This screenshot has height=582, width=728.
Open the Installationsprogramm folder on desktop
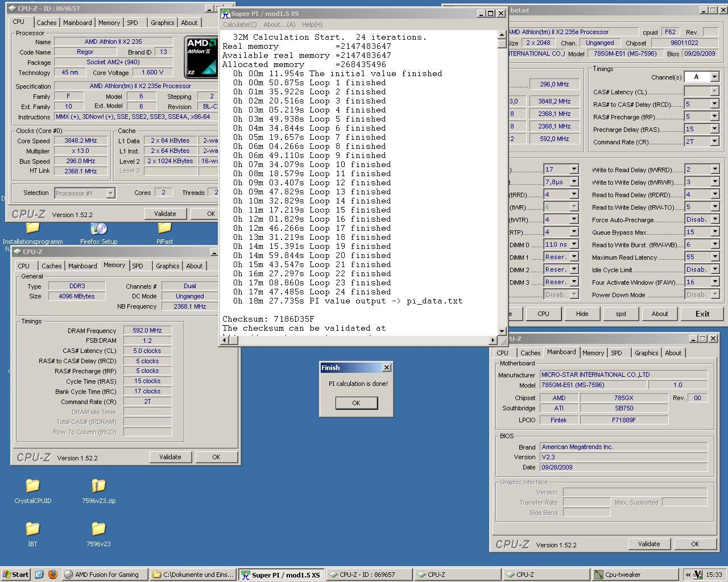(x=32, y=228)
